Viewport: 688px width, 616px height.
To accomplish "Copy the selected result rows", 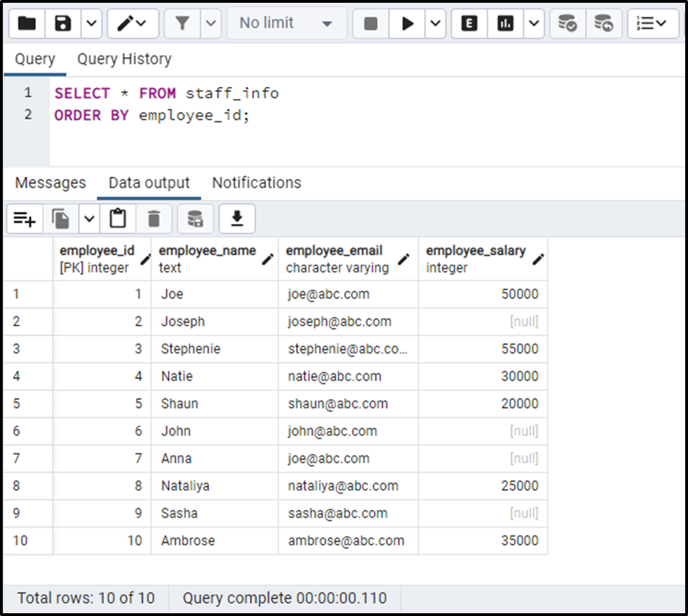I will click(61, 218).
